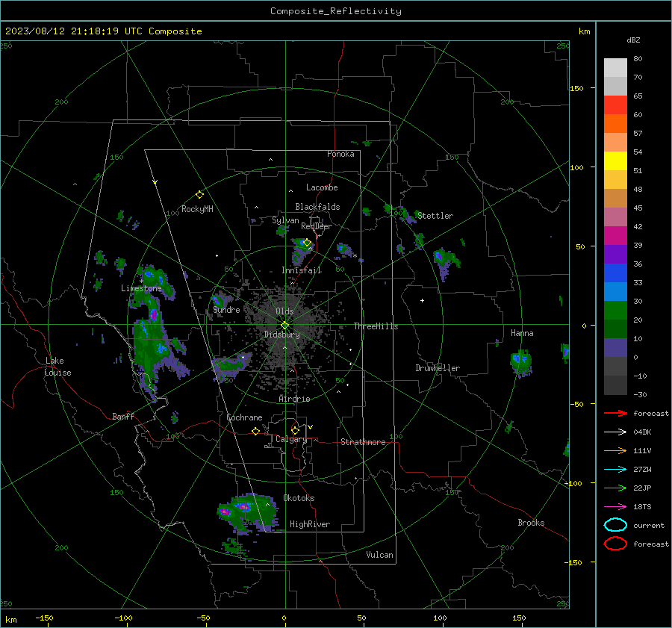The width and height of the screenshot is (672, 628).
Task: Click the 20 dBZ green color swatch
Action: pos(615,329)
